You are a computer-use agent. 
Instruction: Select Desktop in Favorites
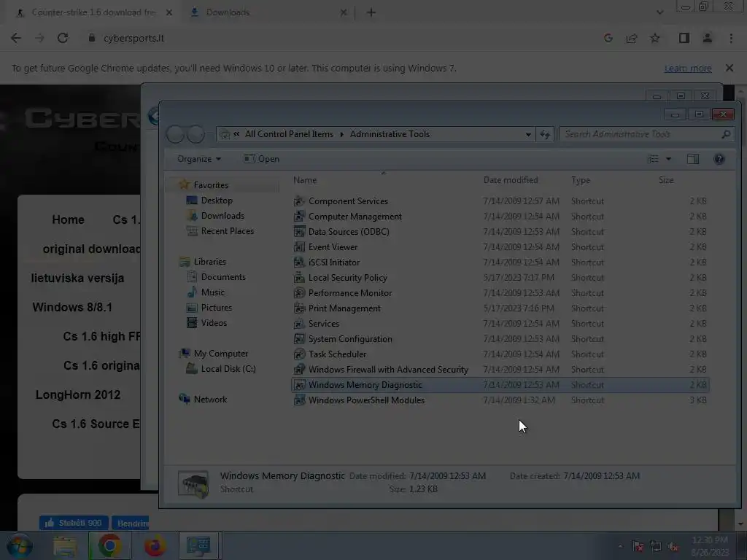pyautogui.click(x=217, y=201)
